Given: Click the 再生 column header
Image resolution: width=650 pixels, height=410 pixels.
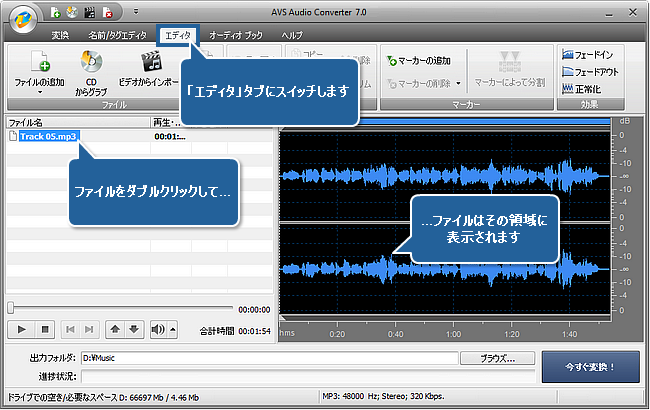Looking at the screenshot, I should (x=166, y=122).
